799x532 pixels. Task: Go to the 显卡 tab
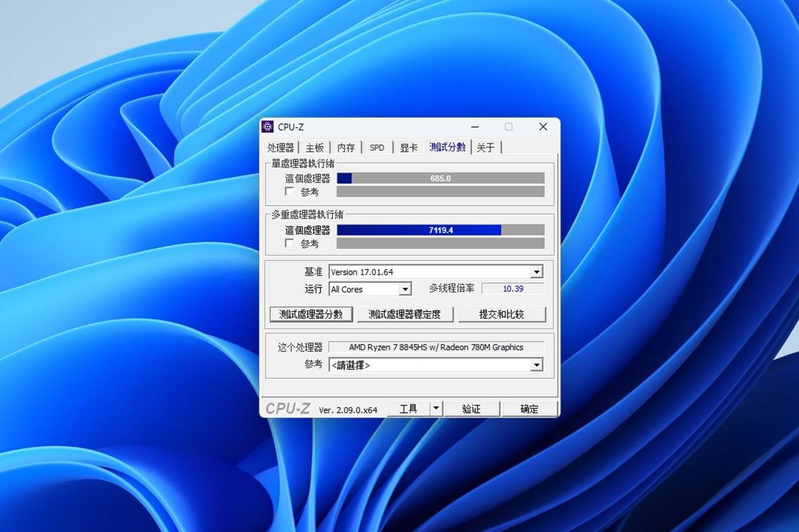pos(409,147)
